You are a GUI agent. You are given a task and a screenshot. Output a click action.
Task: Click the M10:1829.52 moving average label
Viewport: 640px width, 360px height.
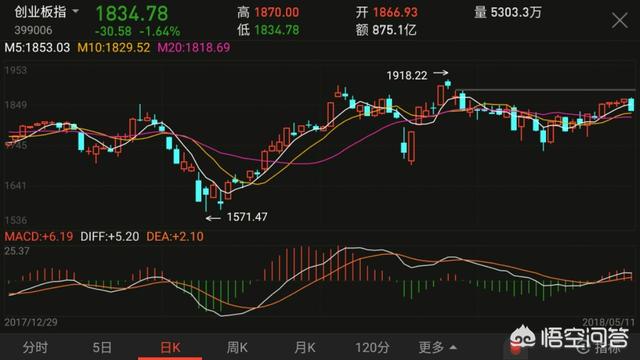pos(113,48)
